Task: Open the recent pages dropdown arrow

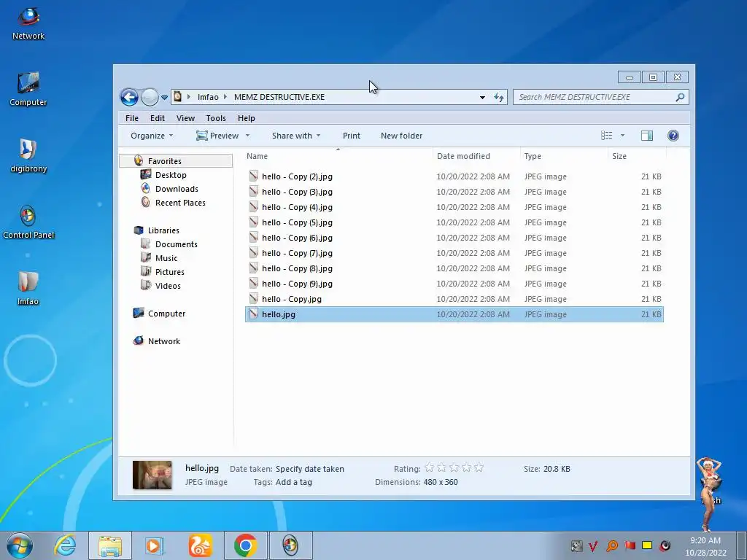Action: (164, 97)
